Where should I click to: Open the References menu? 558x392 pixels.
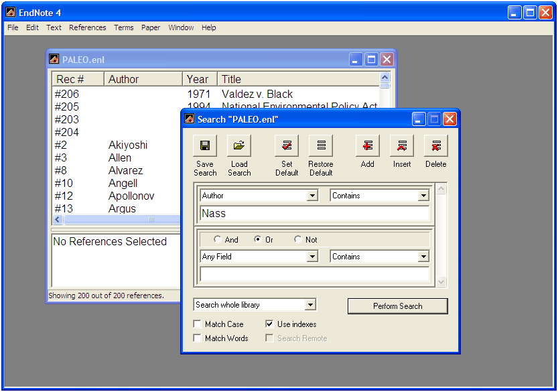[88, 27]
